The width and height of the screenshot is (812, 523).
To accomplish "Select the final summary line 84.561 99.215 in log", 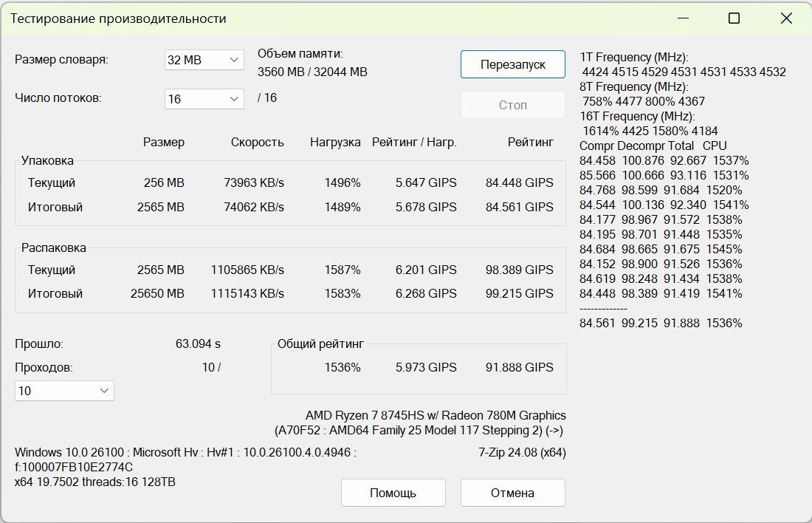I will coord(661,323).
